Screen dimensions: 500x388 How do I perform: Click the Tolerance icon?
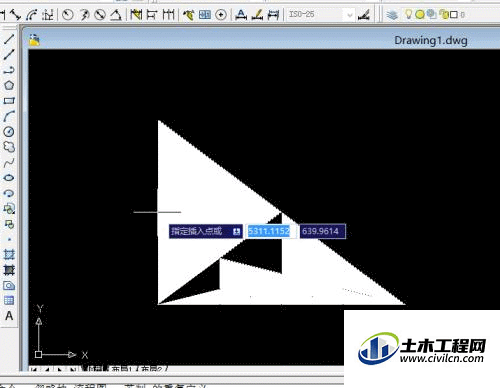205,14
